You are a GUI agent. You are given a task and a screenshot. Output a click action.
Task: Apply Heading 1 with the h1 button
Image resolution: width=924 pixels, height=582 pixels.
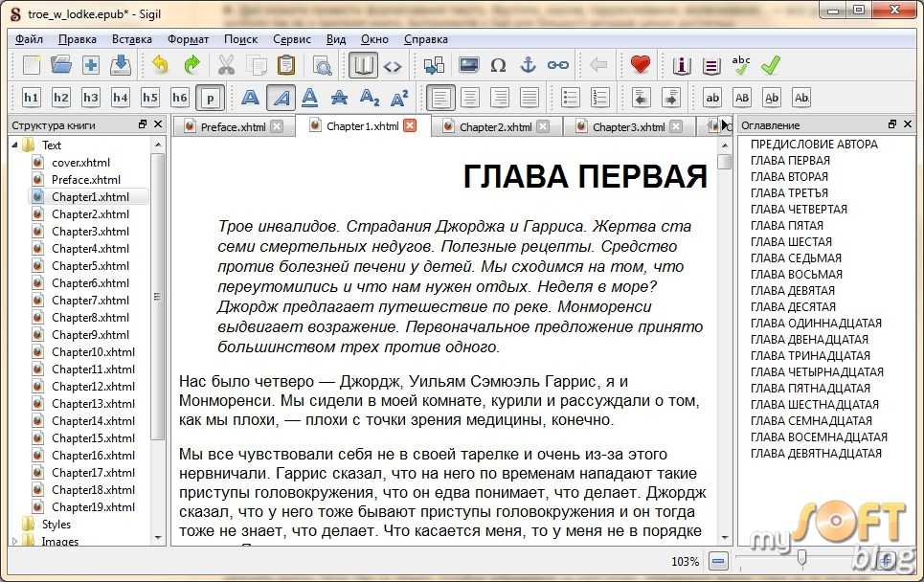[31, 98]
